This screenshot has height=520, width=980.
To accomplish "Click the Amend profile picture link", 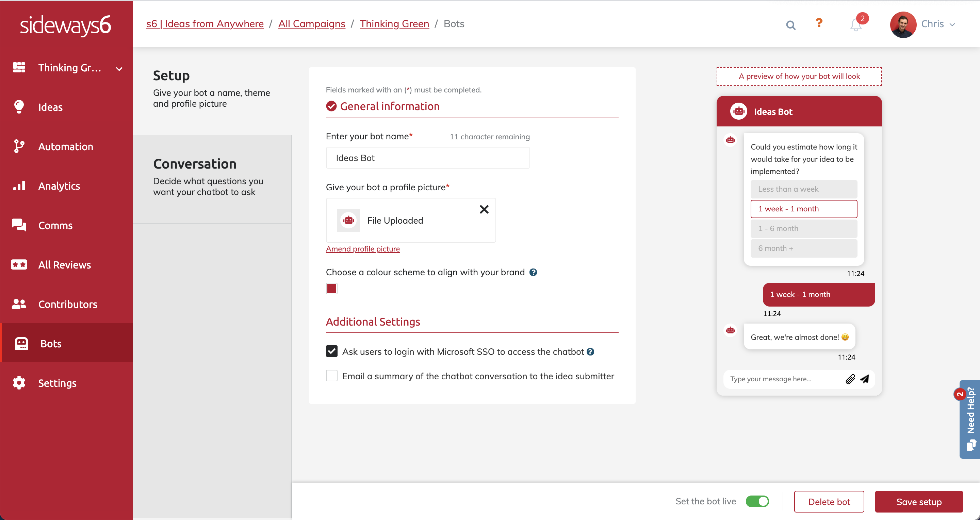I will coord(362,249).
